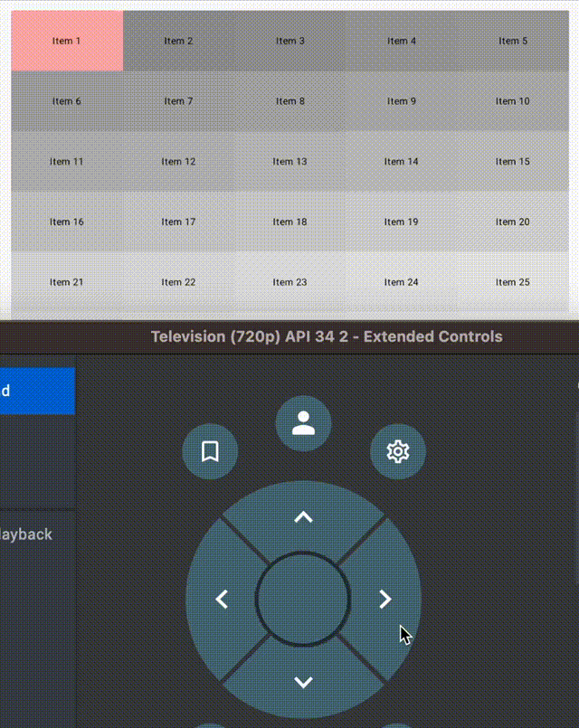
Task: Select Item 23 in the grid
Action: [x=290, y=282]
